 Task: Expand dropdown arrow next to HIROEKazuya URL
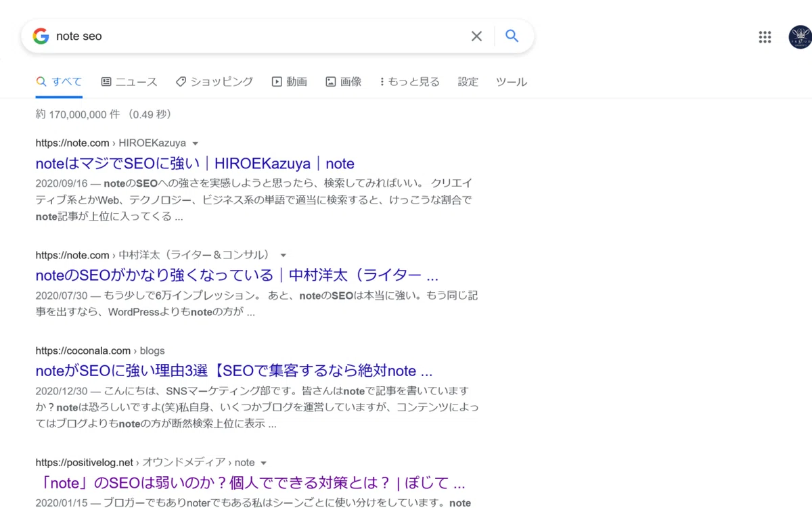tap(196, 143)
